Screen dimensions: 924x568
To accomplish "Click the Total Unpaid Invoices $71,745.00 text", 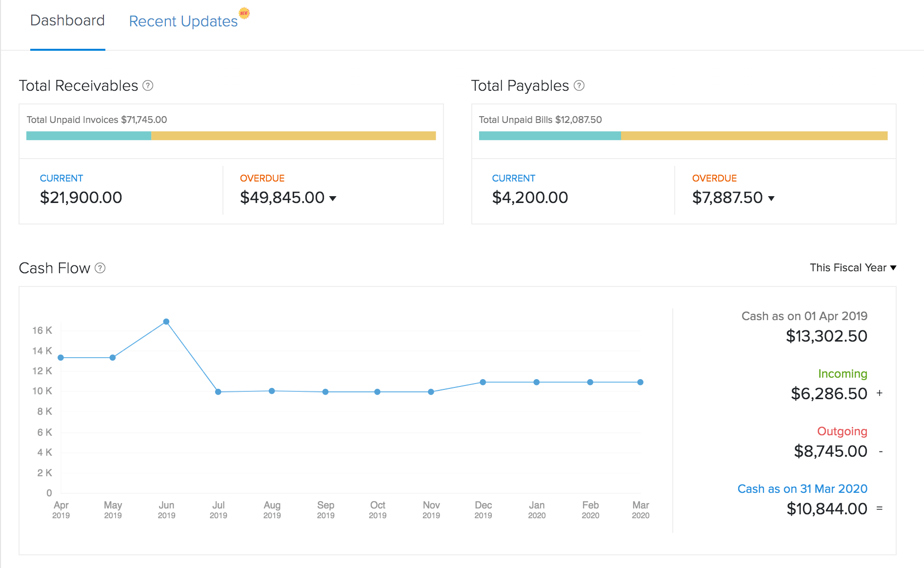I will [96, 120].
